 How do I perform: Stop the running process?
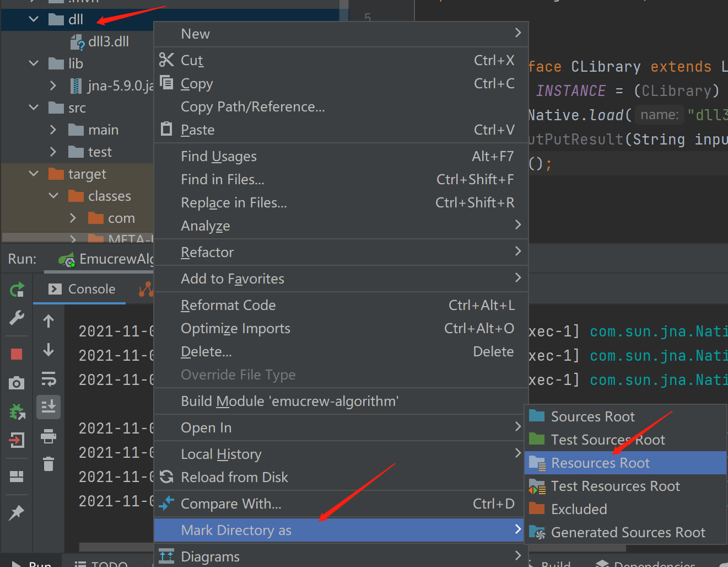pos(17,354)
